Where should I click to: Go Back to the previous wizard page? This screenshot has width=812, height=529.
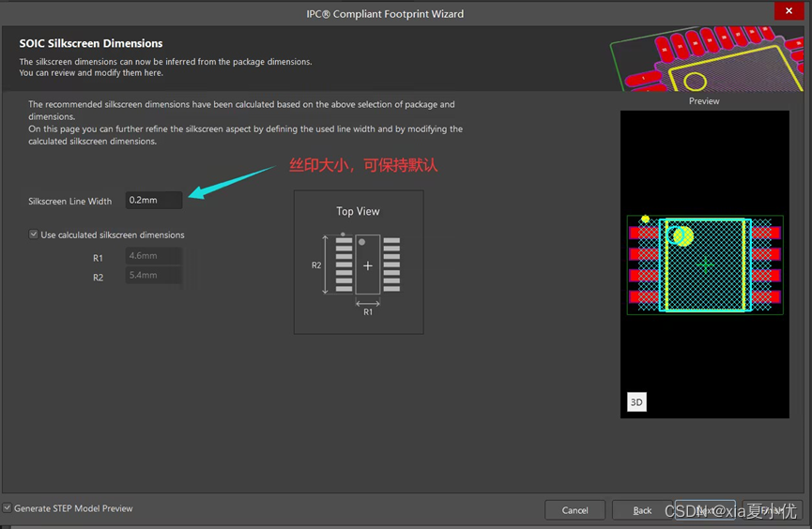[x=642, y=510]
